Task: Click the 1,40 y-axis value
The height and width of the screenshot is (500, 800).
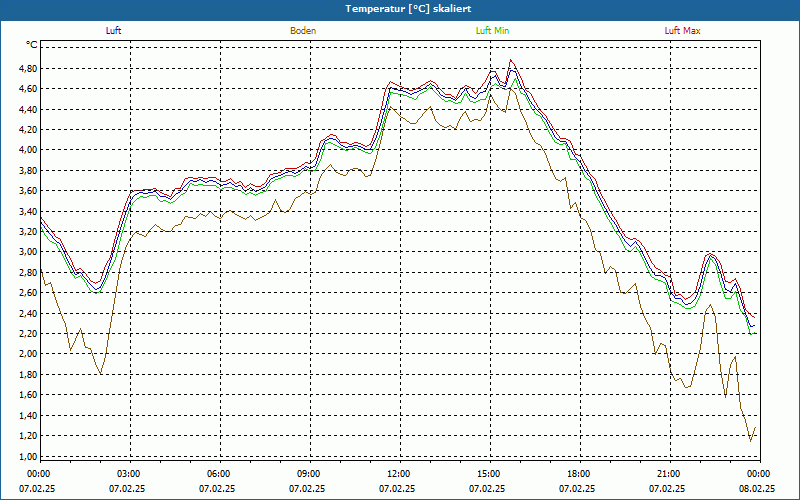Action: click(x=29, y=415)
